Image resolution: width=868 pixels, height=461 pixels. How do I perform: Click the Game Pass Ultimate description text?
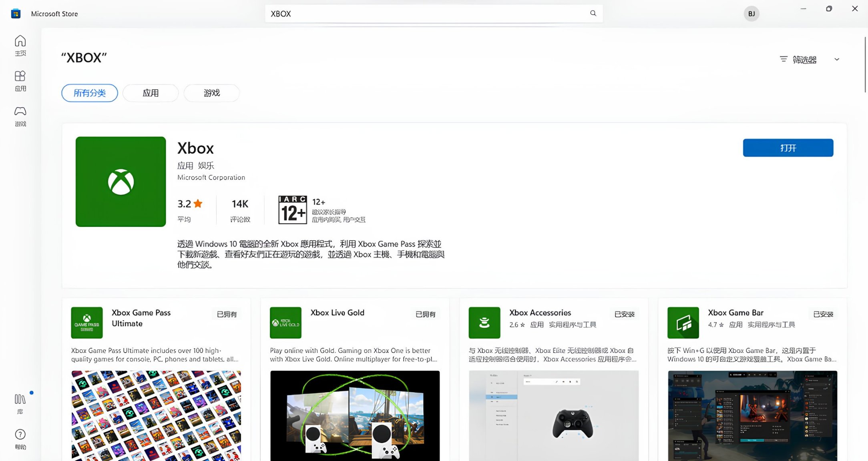[155, 355]
